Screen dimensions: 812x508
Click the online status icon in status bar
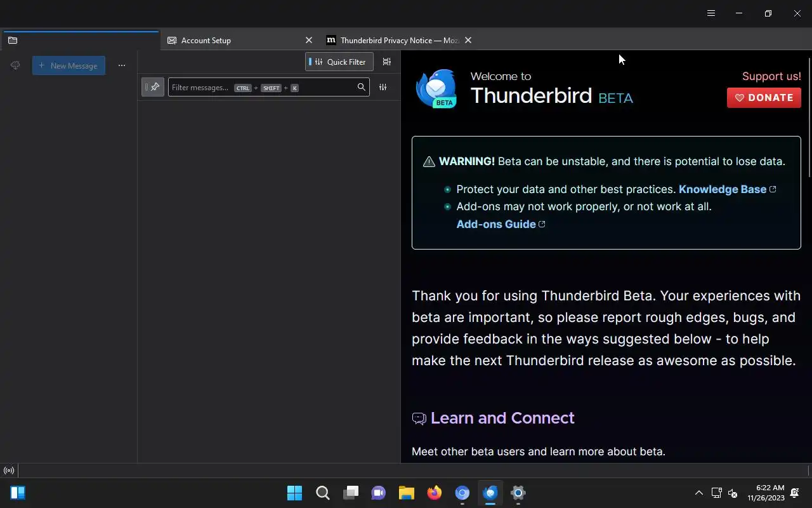pos(9,471)
